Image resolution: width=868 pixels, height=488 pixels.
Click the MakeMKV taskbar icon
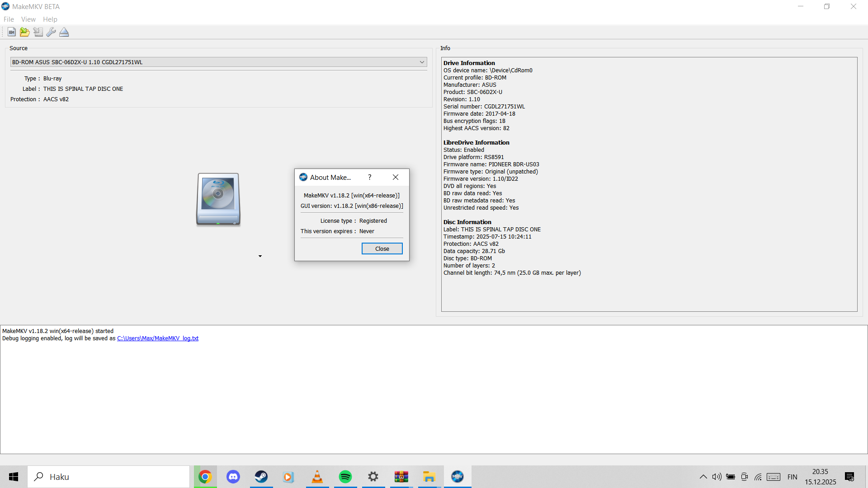[457, 477]
